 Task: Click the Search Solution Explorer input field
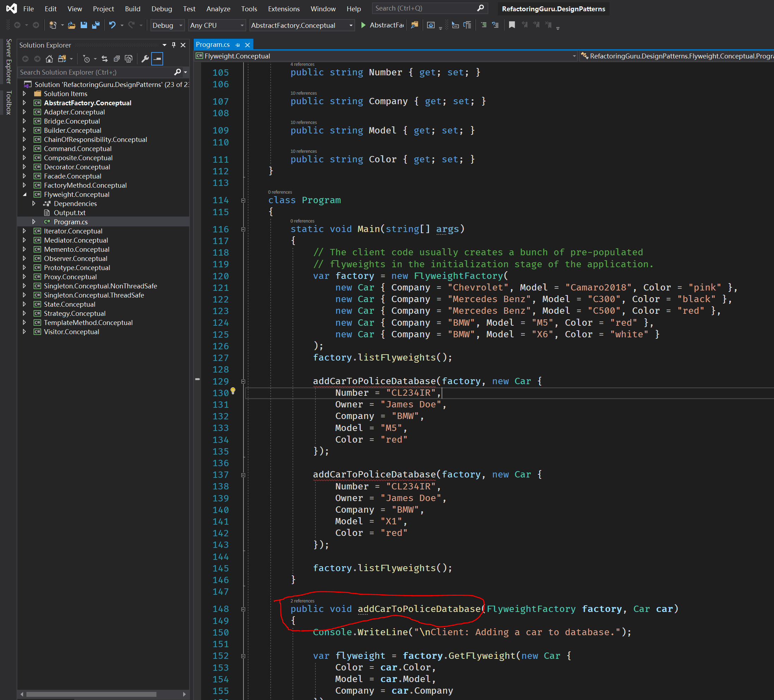96,72
